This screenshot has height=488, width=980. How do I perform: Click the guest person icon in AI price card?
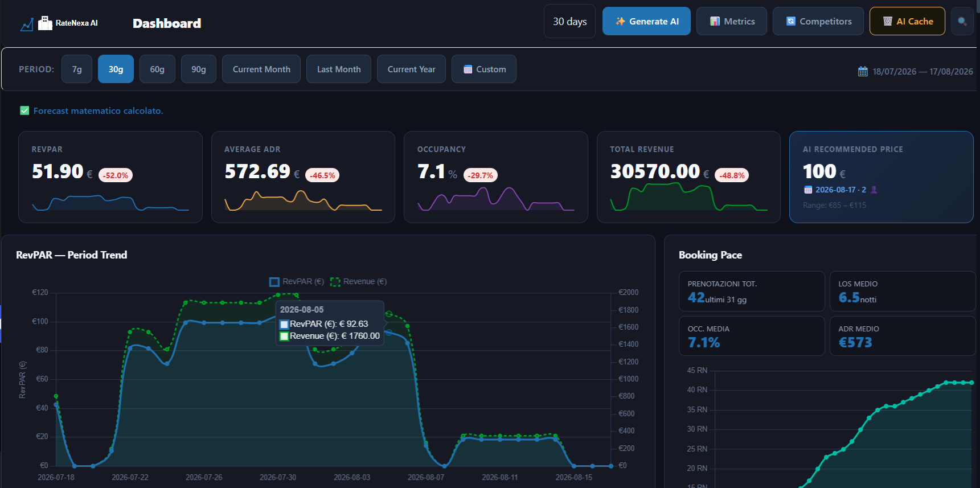point(874,190)
